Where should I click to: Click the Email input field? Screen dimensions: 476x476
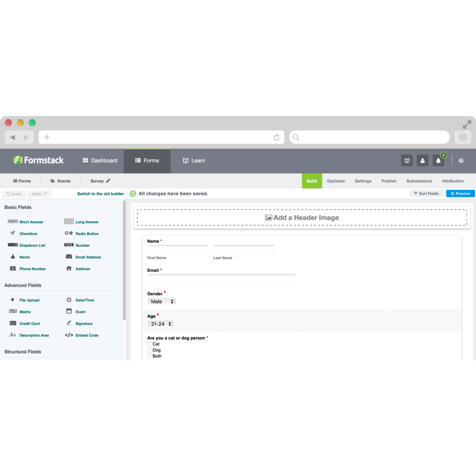tap(222, 278)
